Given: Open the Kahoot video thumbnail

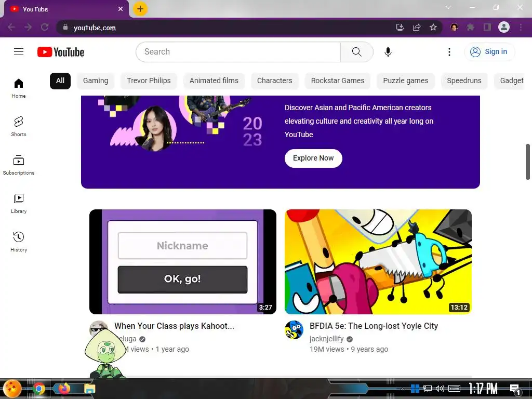Looking at the screenshot, I should pos(182,262).
